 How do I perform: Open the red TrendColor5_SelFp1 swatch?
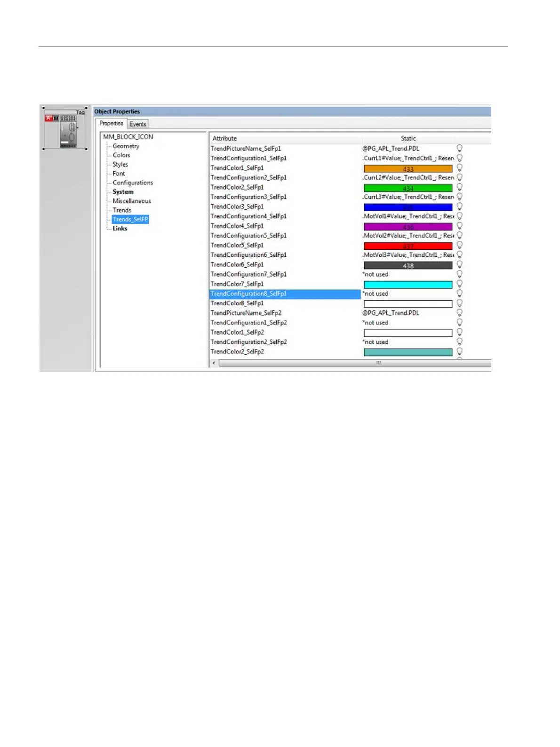(x=408, y=246)
